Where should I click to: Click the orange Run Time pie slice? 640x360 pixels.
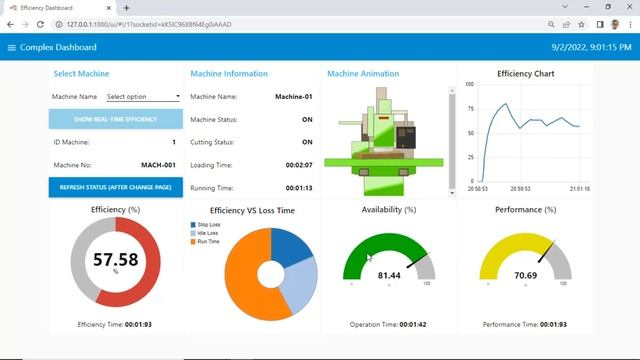click(x=243, y=278)
